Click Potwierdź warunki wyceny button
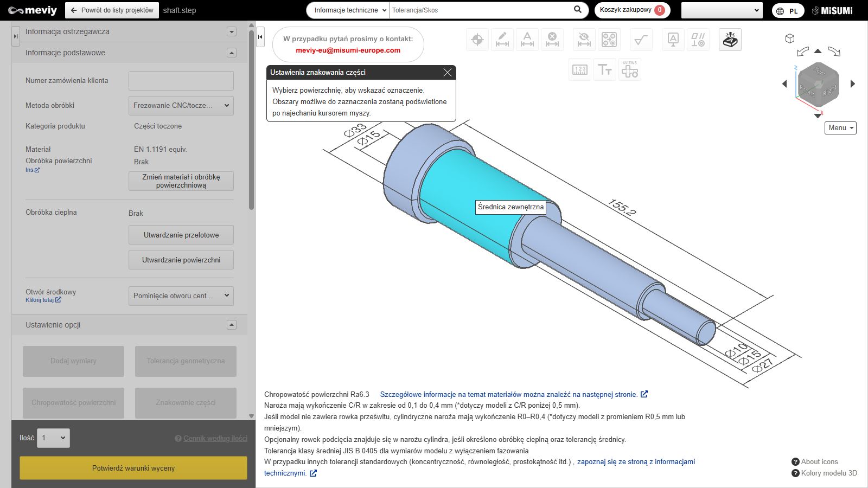This screenshot has width=868, height=488. 133,468
